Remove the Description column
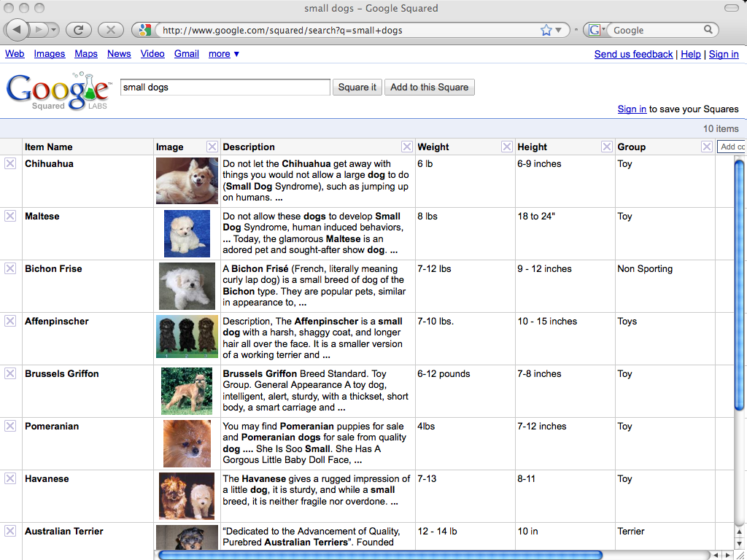Screen dimensions: 747x560 407,147
